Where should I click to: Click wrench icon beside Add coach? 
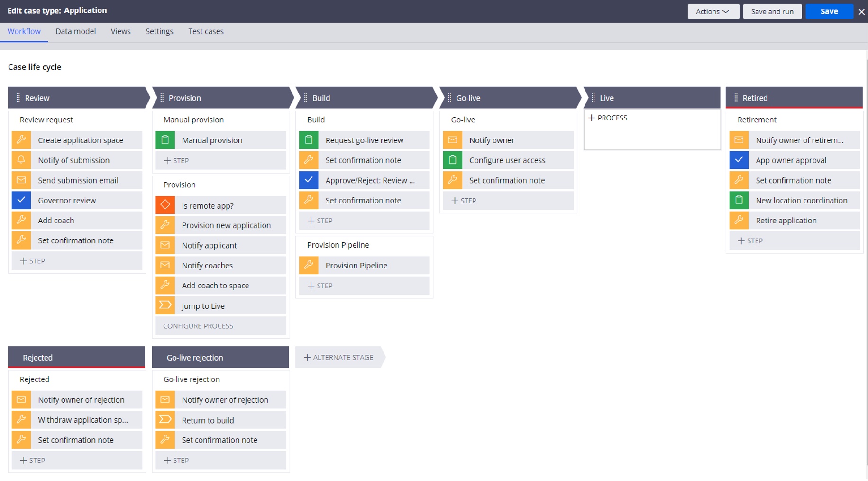pyautogui.click(x=21, y=220)
